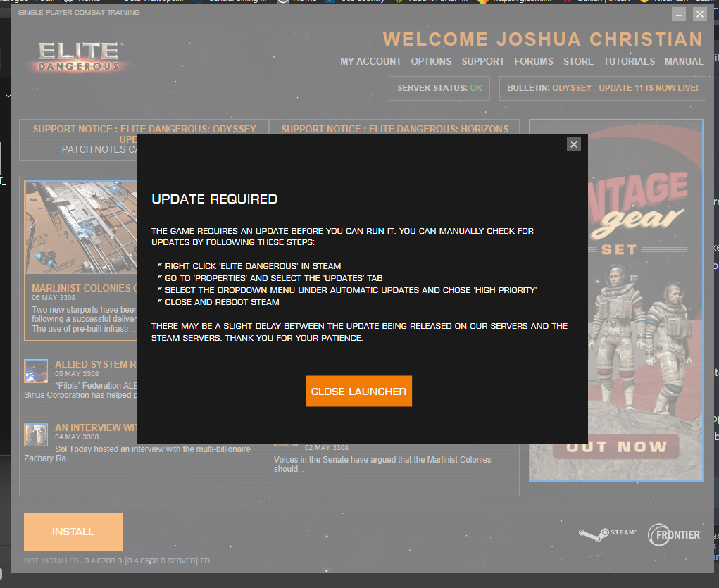This screenshot has height=588, width=719.
Task: Click the Vintage Gear Set advertisement
Action: click(x=645, y=301)
